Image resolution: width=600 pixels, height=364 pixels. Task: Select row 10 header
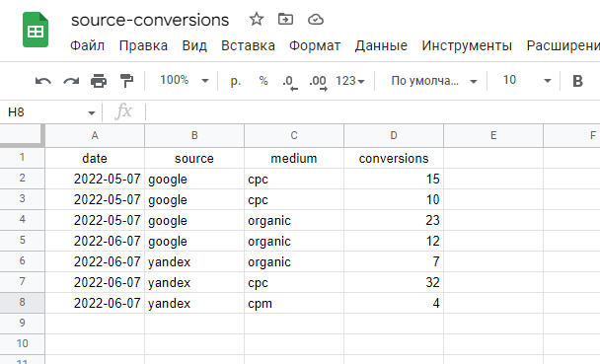click(x=22, y=343)
